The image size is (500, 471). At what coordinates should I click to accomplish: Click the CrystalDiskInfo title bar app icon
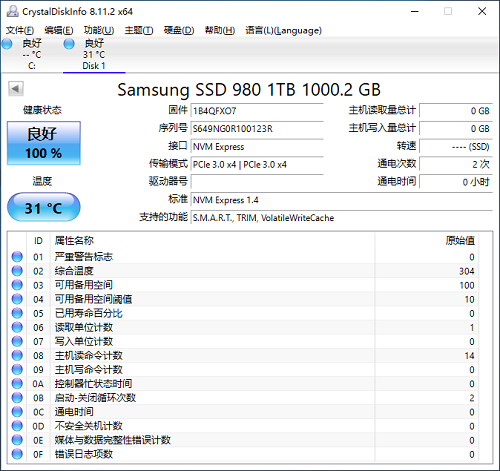12,11
